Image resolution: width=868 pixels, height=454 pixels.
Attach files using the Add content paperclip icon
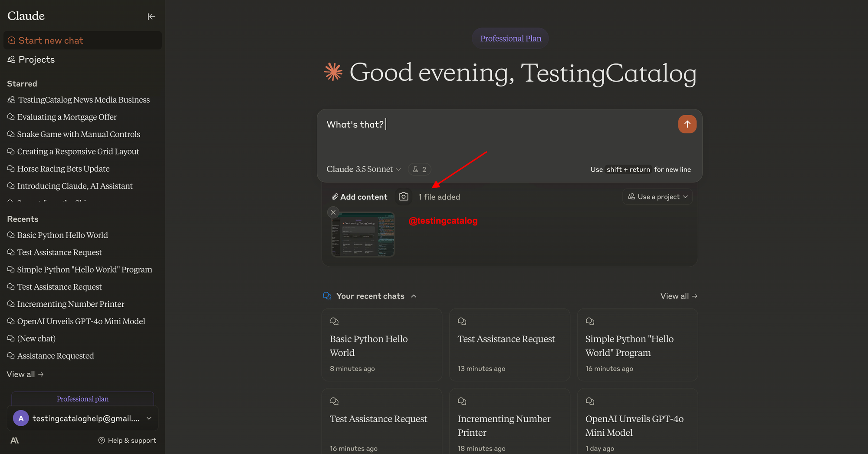335,196
